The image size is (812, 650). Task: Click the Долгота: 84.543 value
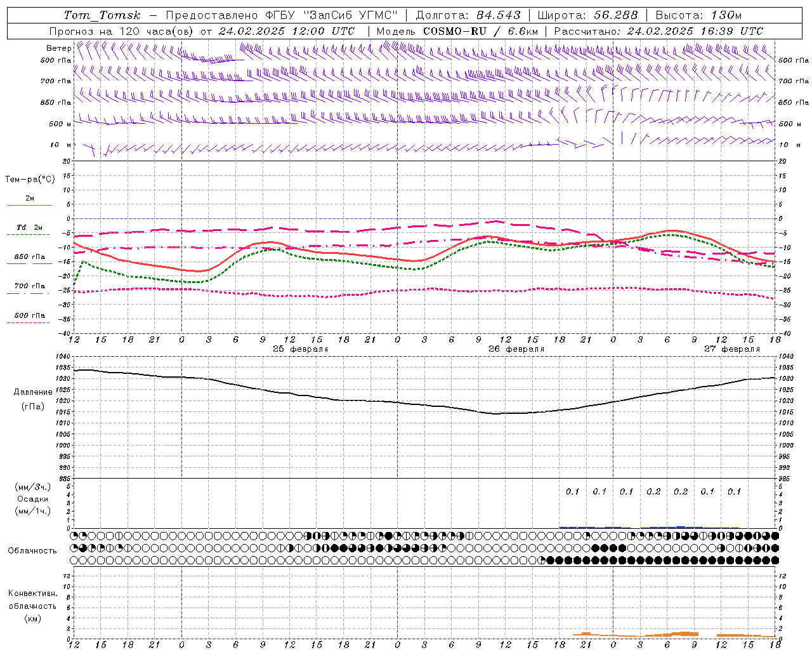click(468, 15)
